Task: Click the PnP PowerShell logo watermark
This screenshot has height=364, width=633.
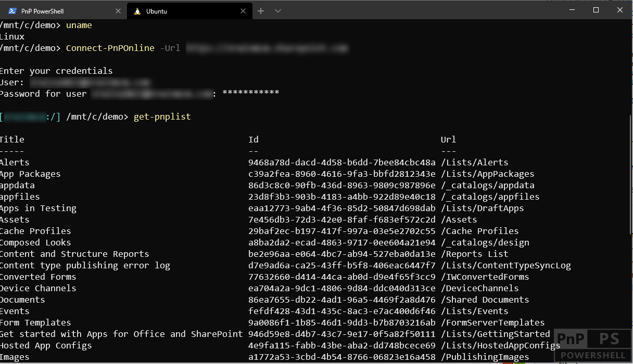Action: point(593,345)
